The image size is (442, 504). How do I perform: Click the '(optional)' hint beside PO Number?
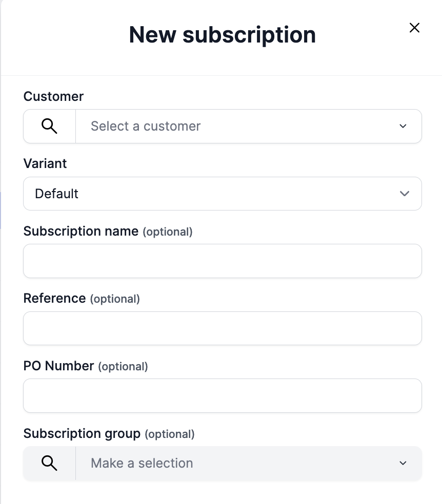pos(123,366)
